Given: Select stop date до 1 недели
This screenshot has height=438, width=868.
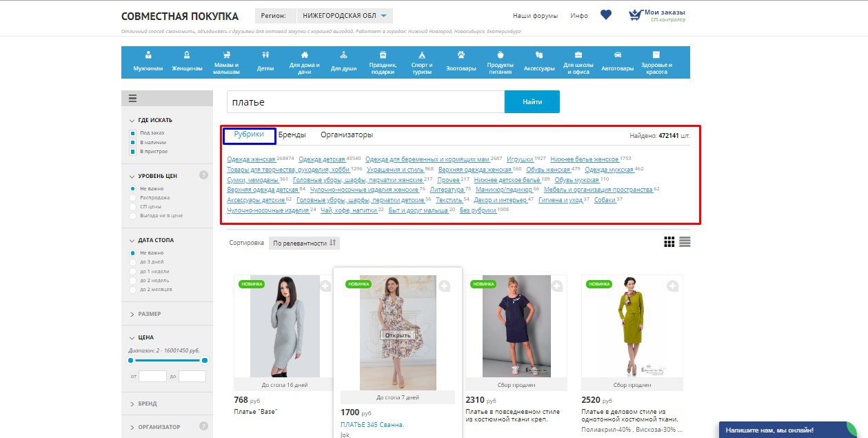Looking at the screenshot, I should [133, 271].
